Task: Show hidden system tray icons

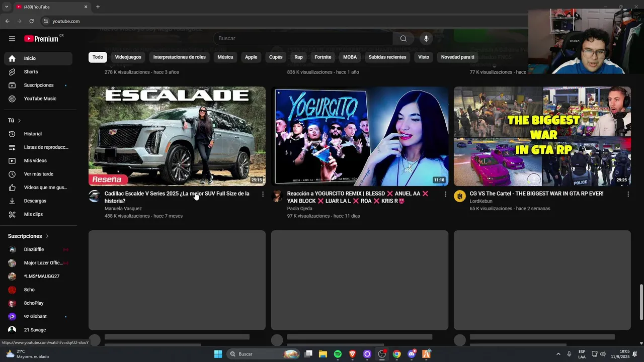Action: coord(558,354)
